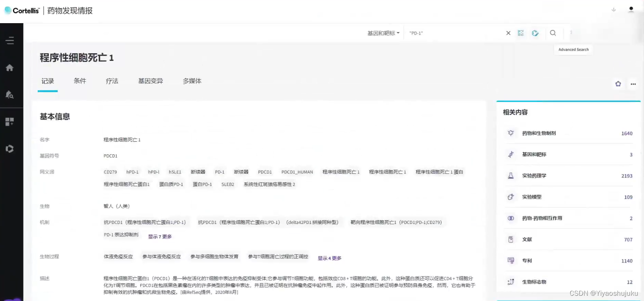Click the 药物和生物制剂 shield icon

(x=511, y=133)
